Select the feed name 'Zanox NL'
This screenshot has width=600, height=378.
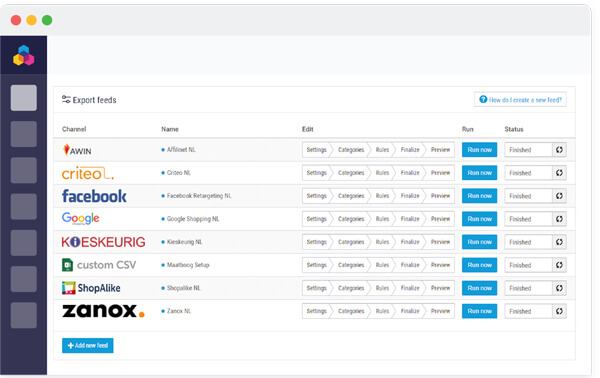[x=179, y=311]
